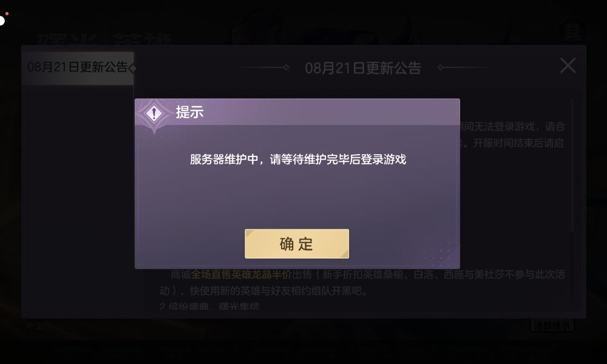Click the 适龄提示 age rating button
The width and height of the screenshot is (607, 364).
[x=552, y=326]
